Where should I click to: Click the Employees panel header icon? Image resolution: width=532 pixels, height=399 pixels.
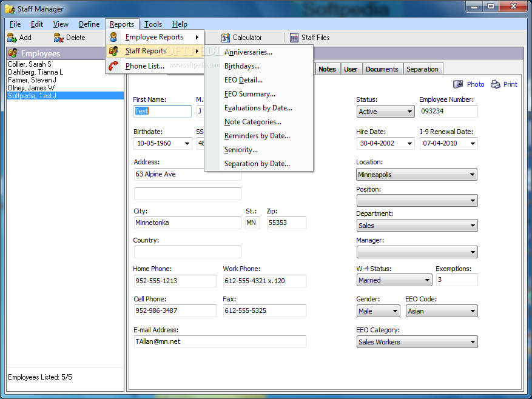coord(13,53)
